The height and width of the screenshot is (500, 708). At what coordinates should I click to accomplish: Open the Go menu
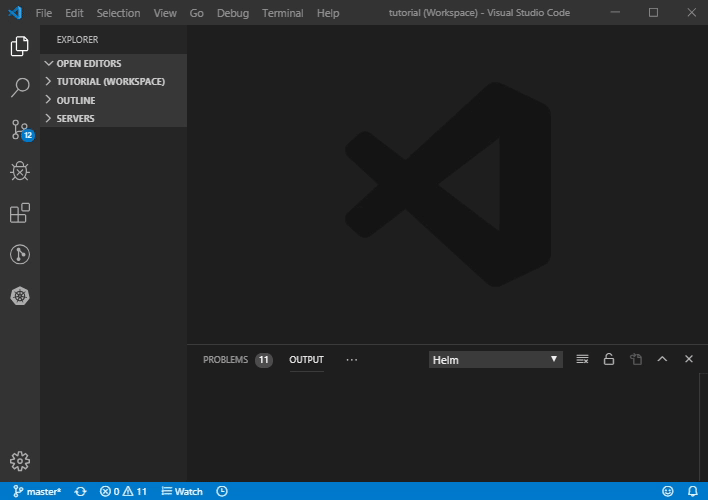(x=196, y=13)
